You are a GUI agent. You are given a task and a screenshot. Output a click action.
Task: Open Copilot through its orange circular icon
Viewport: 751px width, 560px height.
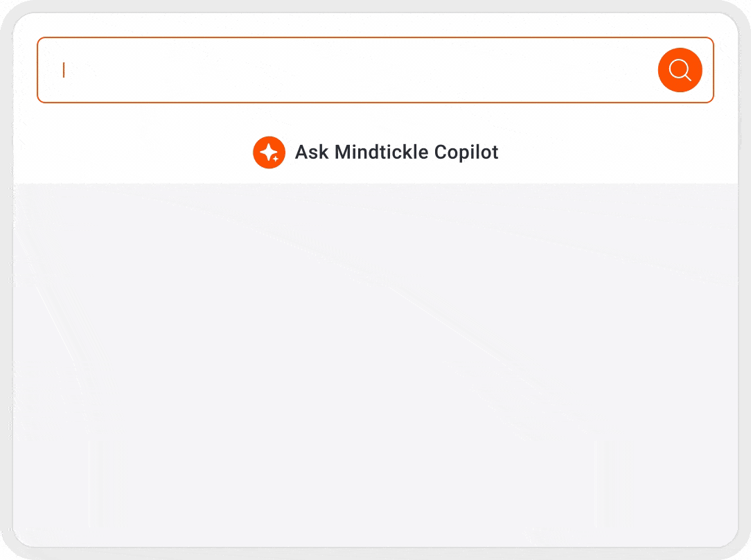coord(269,152)
